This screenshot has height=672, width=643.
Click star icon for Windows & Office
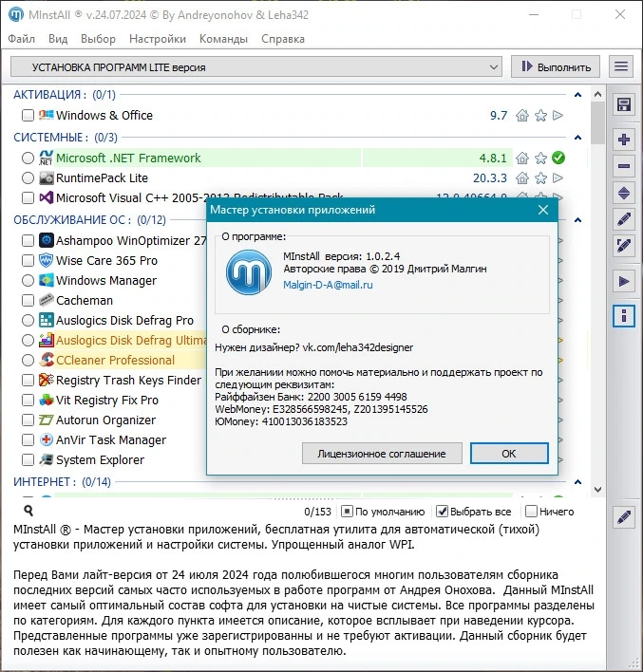coord(540,115)
